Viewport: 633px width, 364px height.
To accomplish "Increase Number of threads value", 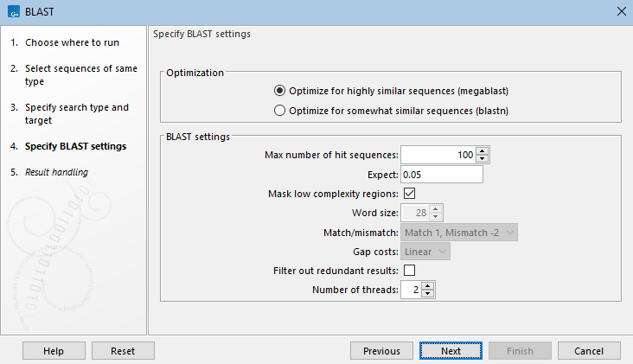I will coord(428,285).
